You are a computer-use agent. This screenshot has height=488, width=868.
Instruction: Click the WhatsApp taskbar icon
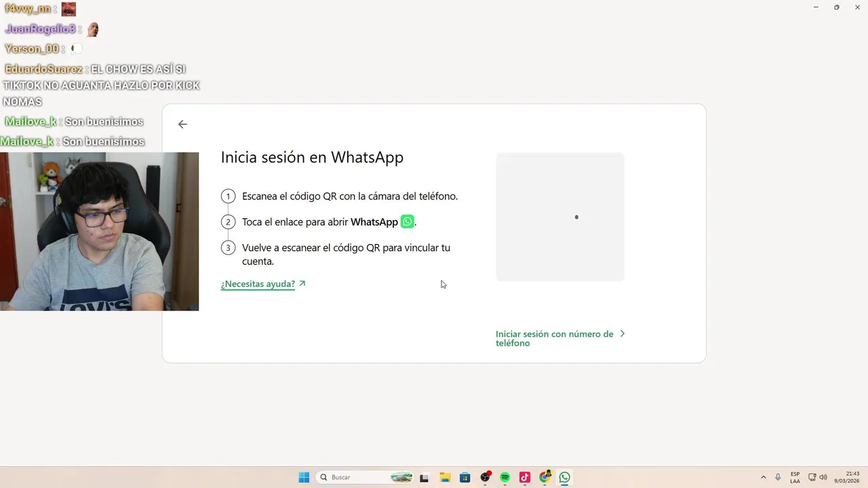coord(565,477)
